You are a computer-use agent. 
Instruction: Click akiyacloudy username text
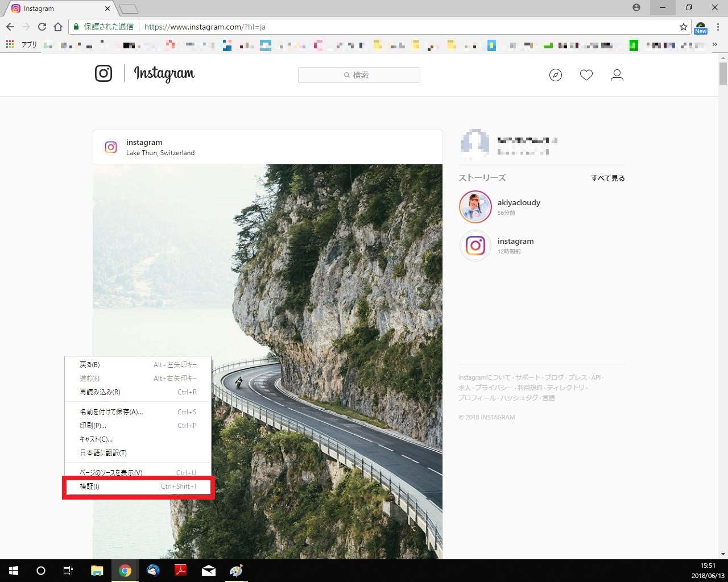(519, 203)
